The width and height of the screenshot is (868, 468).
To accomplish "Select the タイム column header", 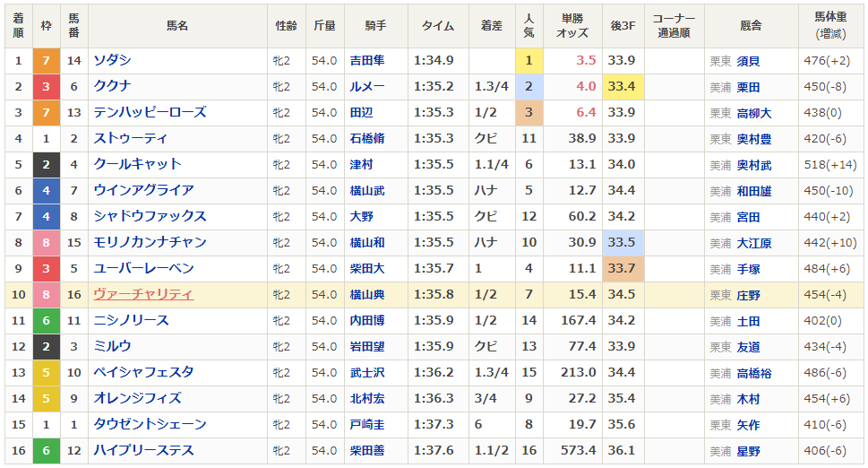I will pyautogui.click(x=438, y=25).
